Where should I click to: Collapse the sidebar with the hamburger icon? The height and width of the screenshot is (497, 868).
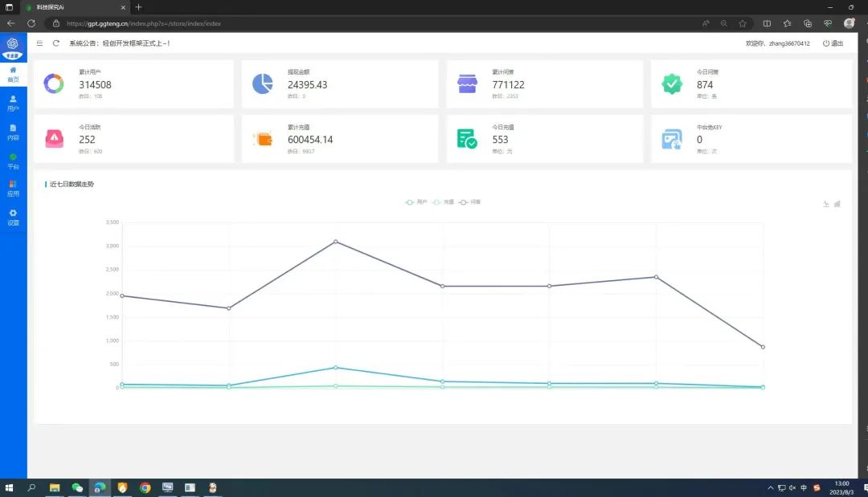tap(40, 43)
